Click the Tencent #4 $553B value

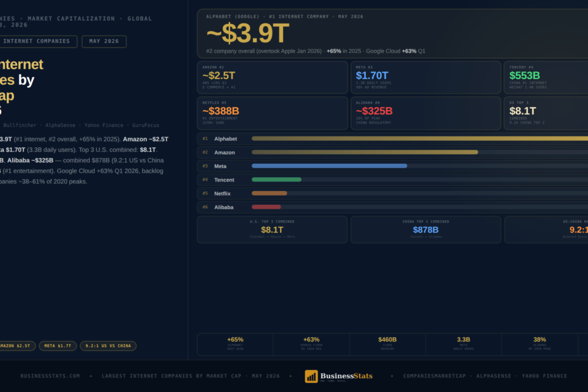524,76
